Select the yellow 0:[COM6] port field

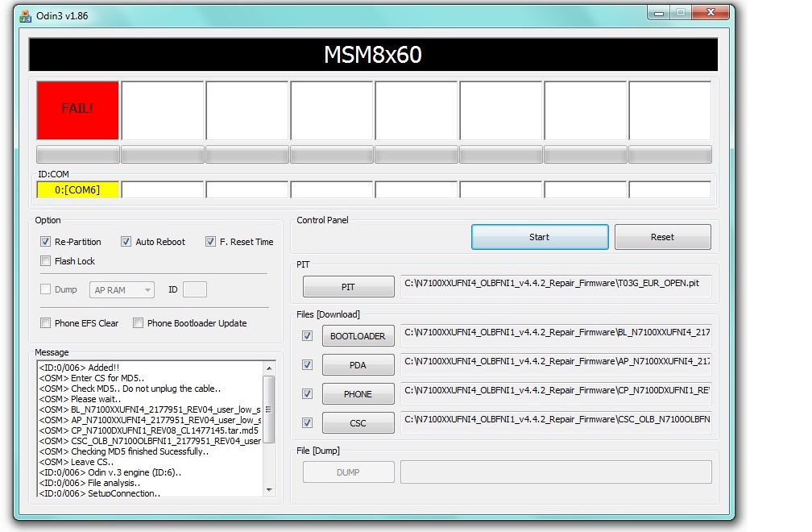pyautogui.click(x=78, y=189)
